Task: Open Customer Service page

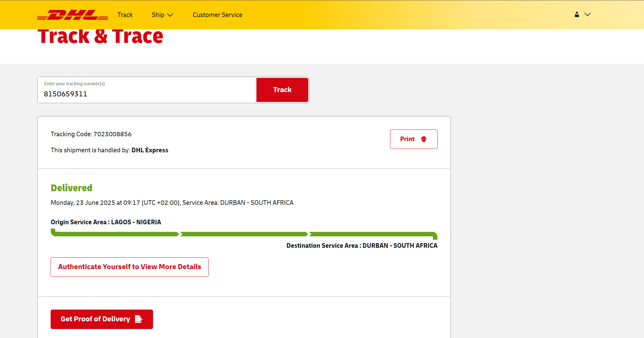Action: click(x=218, y=15)
